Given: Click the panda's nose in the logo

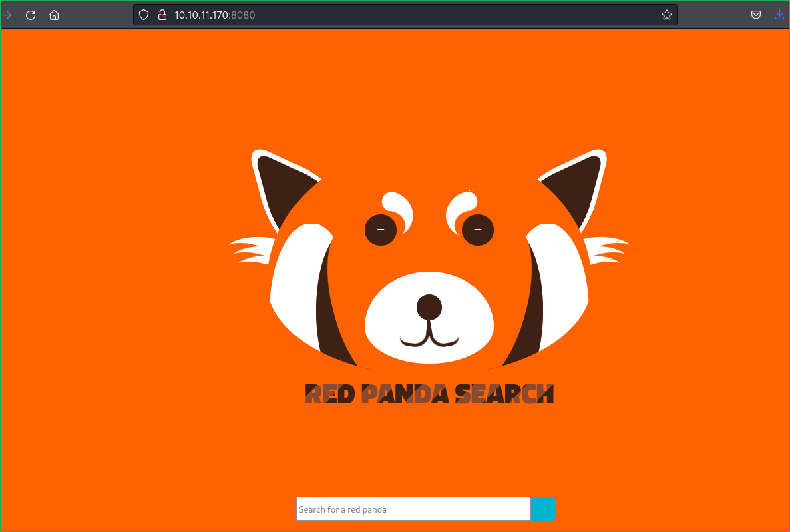Looking at the screenshot, I should (x=429, y=307).
